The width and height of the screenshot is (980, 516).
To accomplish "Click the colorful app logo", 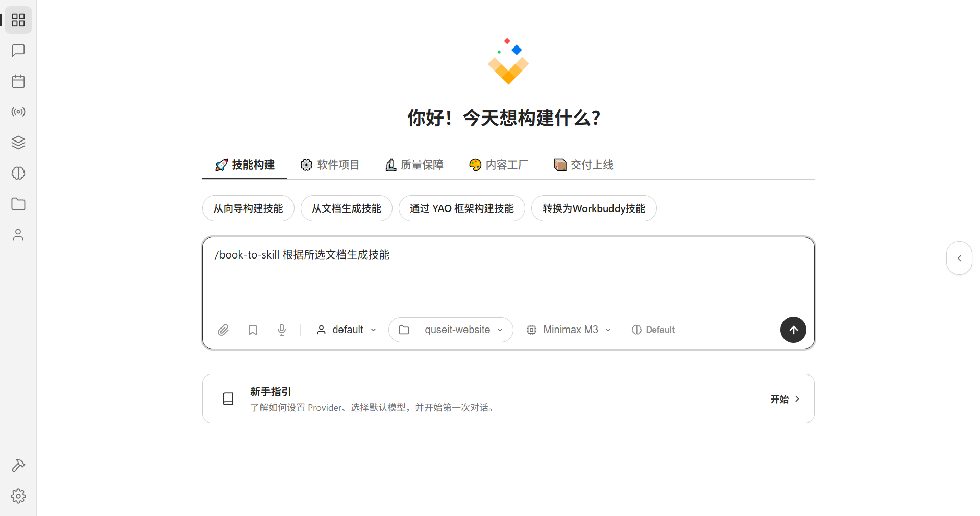I will pos(508,61).
